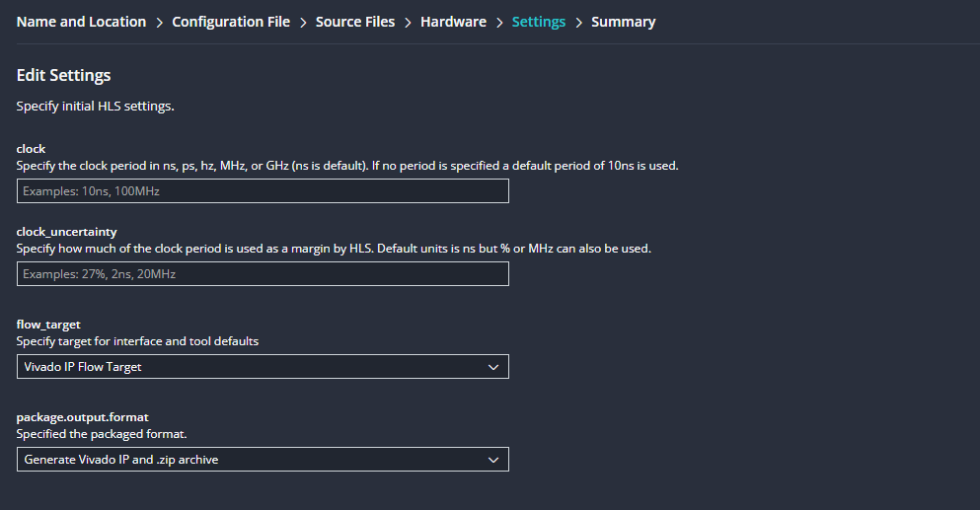This screenshot has width=980, height=510.
Task: Click the bold flow_target label
Action: (48, 325)
